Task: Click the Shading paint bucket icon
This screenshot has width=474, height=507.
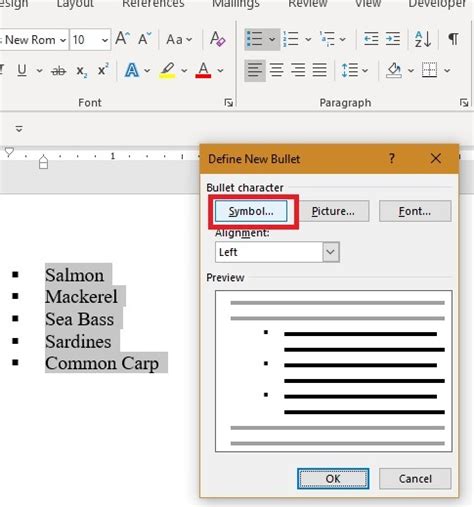Action: tap(394, 70)
